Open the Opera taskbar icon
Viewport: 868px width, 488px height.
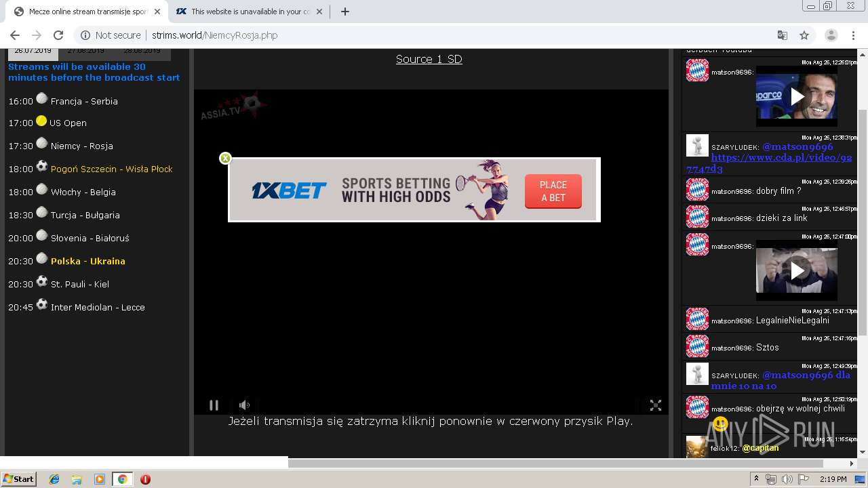(145, 479)
